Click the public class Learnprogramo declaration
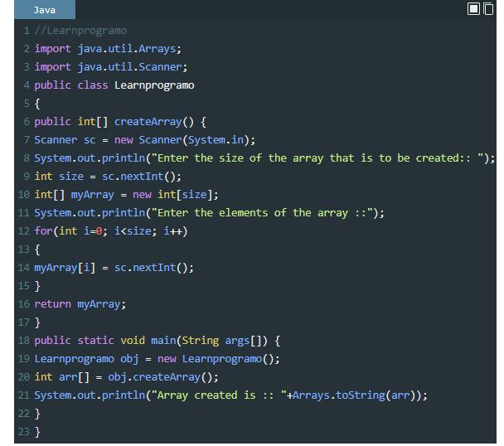Screen dimensions: 504x446 point(114,85)
